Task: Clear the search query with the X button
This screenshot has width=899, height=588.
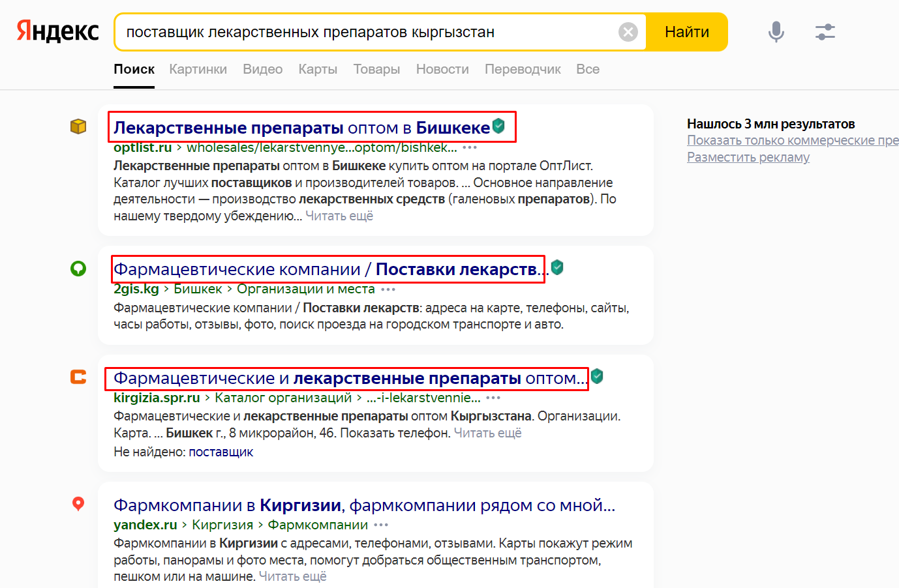Action: (x=628, y=32)
